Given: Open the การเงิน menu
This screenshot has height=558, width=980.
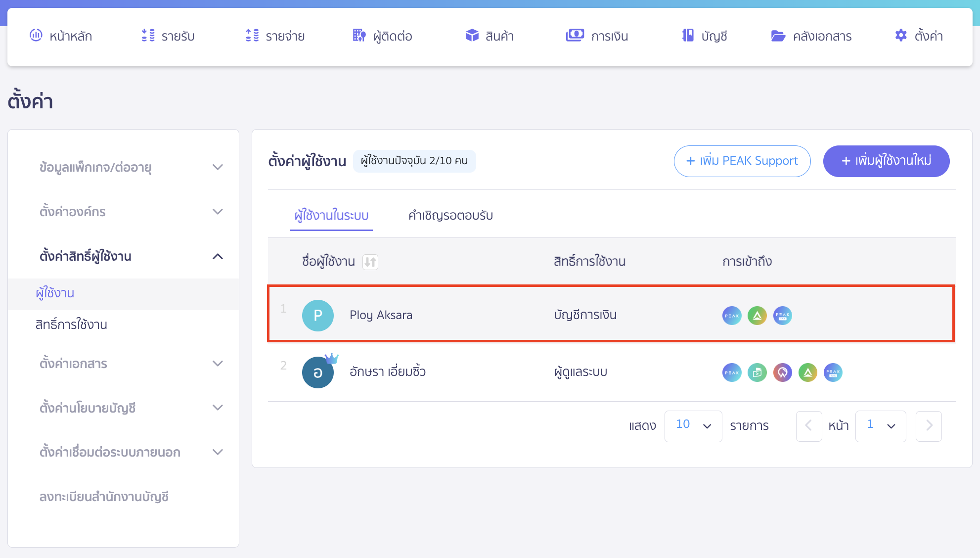Looking at the screenshot, I should click(597, 36).
